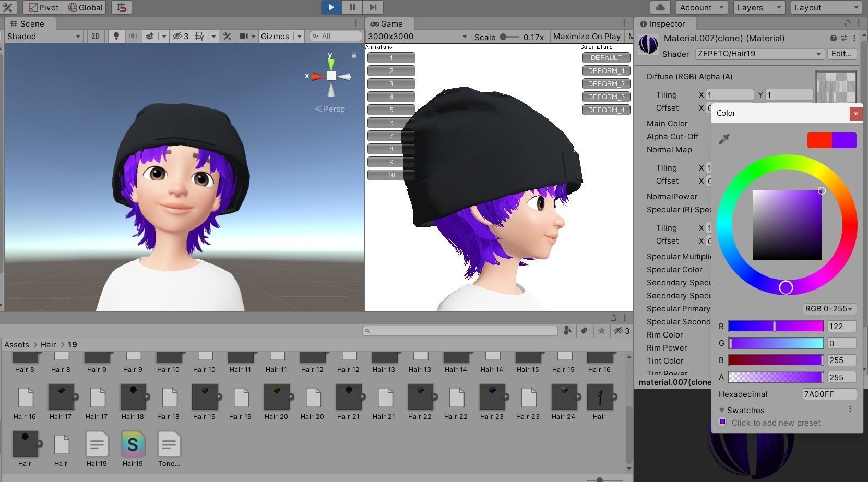Select the eyedropper tool in the Color window
868x482 pixels.
724,138
